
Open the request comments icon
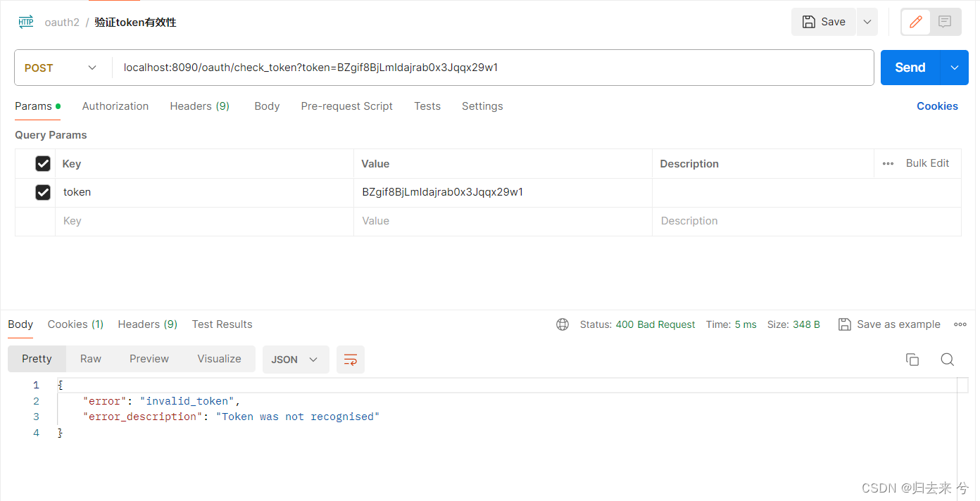pyautogui.click(x=943, y=22)
